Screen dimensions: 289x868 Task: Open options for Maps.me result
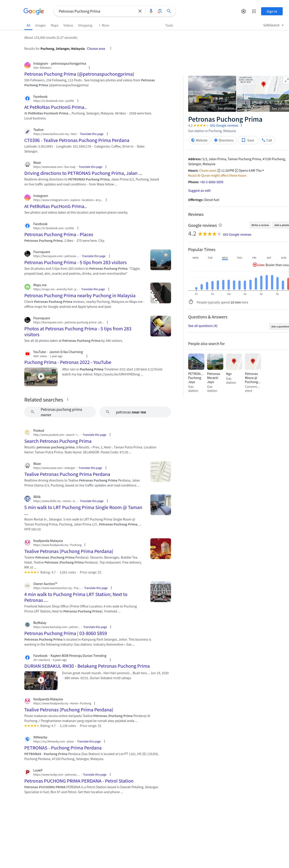(x=109, y=289)
